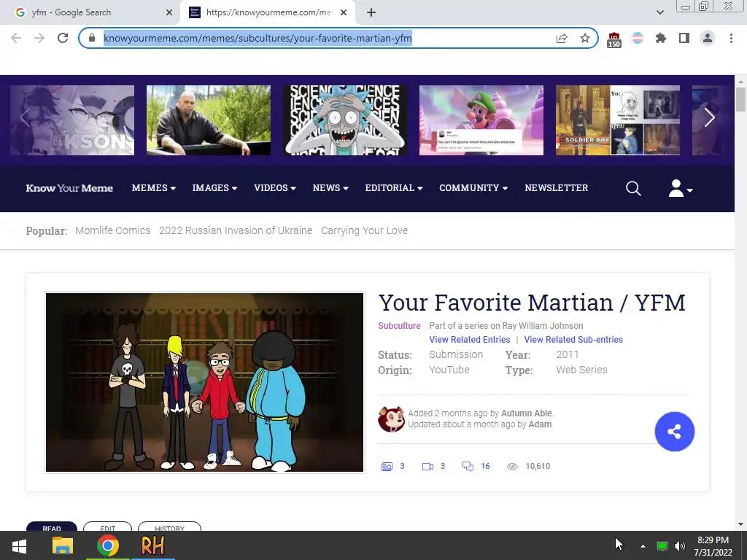Click the Your Favorite Martian cartoon image
This screenshot has width=747, height=560.
204,382
